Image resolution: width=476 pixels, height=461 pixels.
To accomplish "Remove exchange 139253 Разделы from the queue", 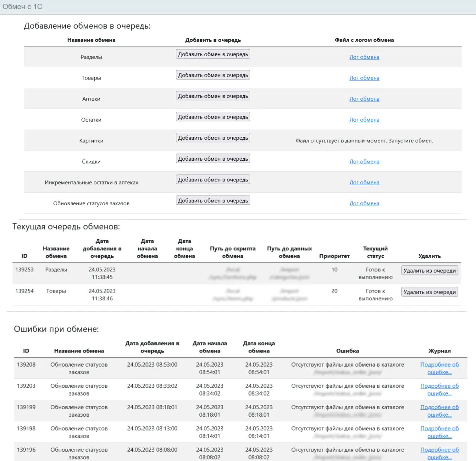I will click(430, 271).
